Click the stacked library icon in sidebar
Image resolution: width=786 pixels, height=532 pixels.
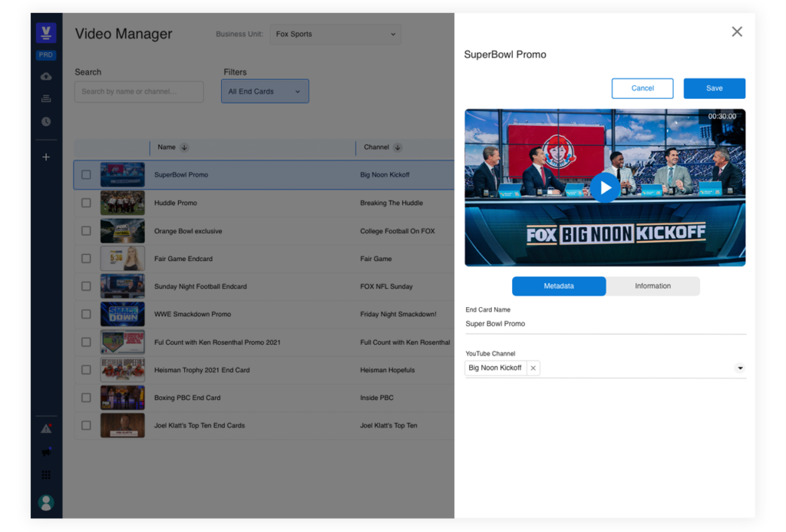point(46,98)
